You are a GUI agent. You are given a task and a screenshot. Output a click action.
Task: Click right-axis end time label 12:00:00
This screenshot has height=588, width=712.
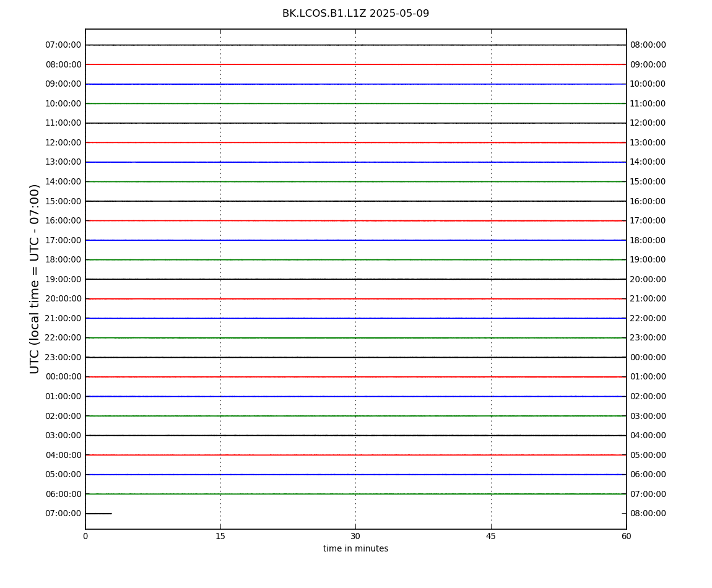(x=648, y=123)
